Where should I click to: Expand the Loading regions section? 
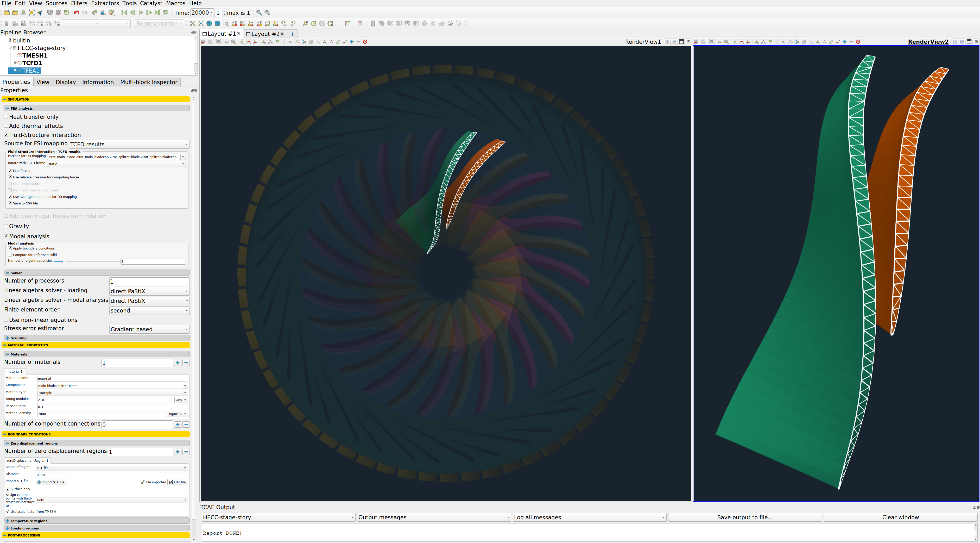97,528
